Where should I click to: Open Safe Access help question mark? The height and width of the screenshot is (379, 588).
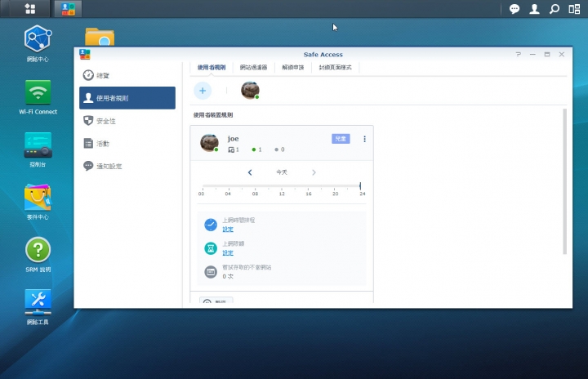[519, 55]
